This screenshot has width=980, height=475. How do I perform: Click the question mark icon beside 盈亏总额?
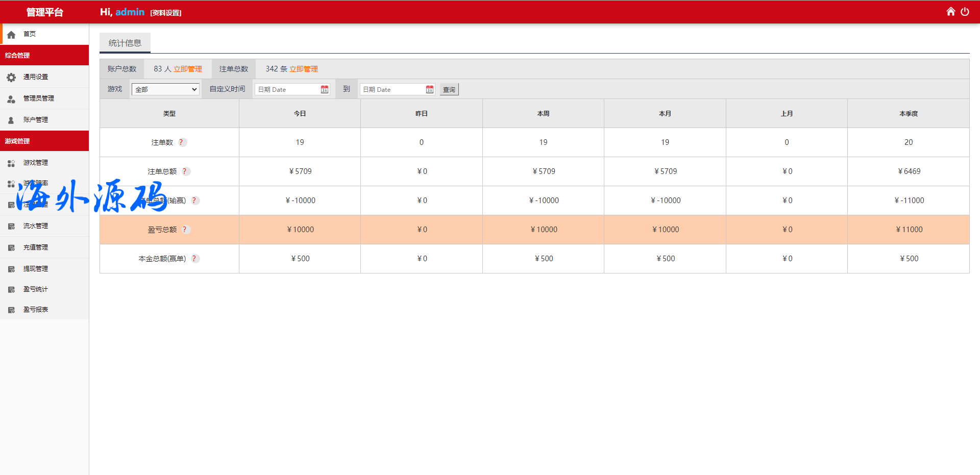pos(185,230)
